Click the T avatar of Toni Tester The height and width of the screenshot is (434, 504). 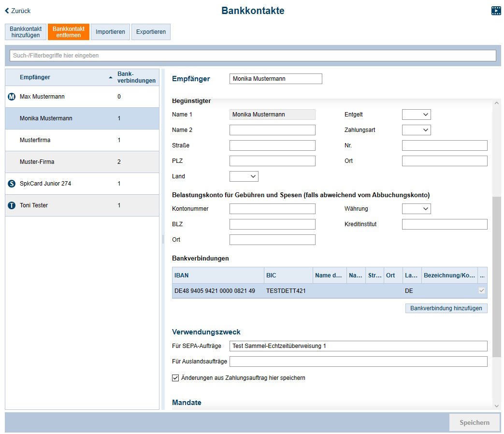click(x=12, y=205)
